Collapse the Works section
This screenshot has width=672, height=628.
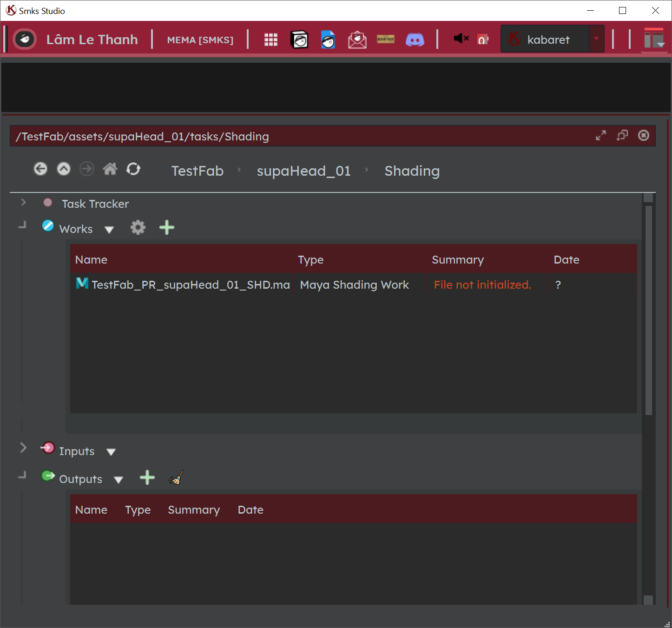click(22, 225)
